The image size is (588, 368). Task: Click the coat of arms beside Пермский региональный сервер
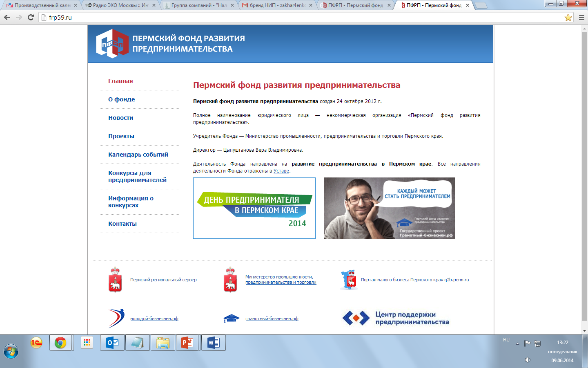(x=116, y=280)
